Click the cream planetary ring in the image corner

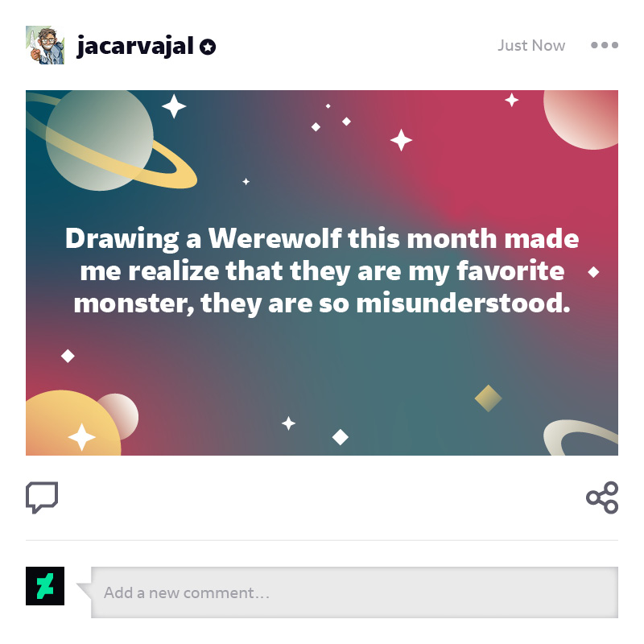pos(580,437)
